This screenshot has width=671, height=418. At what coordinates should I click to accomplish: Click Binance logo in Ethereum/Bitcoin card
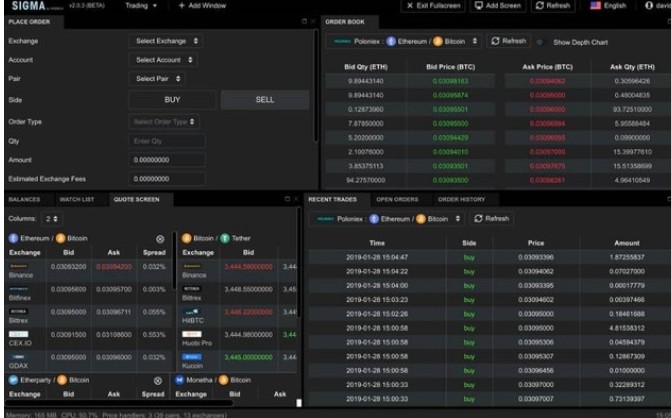tap(18, 267)
